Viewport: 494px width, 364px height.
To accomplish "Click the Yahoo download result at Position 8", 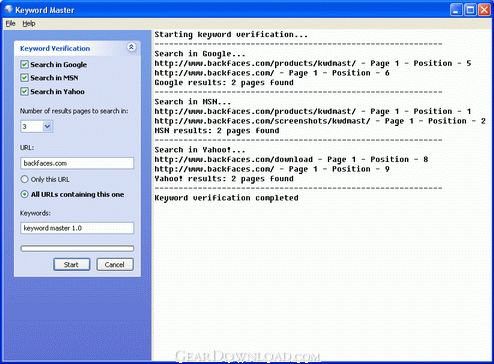I will coord(291,159).
